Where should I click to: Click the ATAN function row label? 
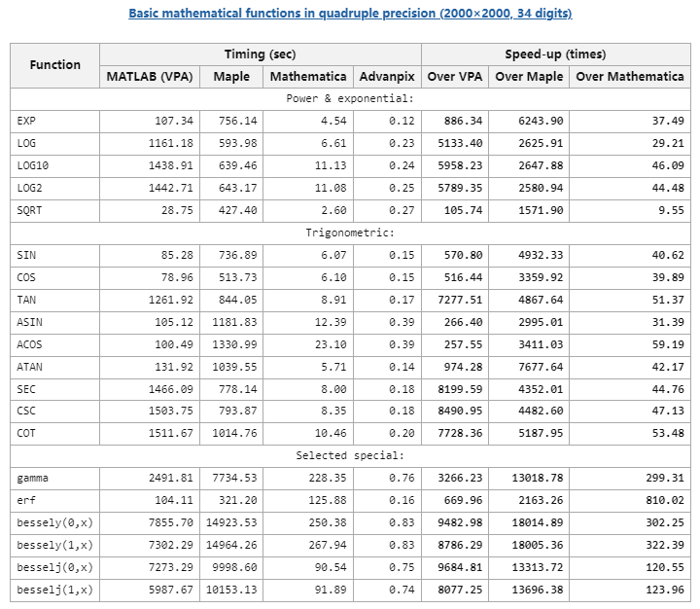click(x=29, y=367)
